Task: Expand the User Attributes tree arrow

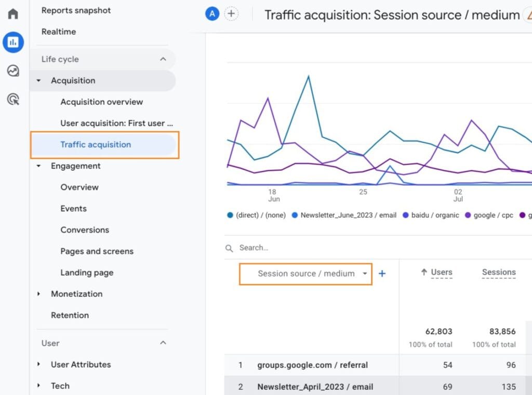Action: tap(38, 364)
